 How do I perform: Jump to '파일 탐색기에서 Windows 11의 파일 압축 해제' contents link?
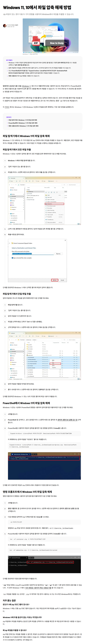(23, 120)
